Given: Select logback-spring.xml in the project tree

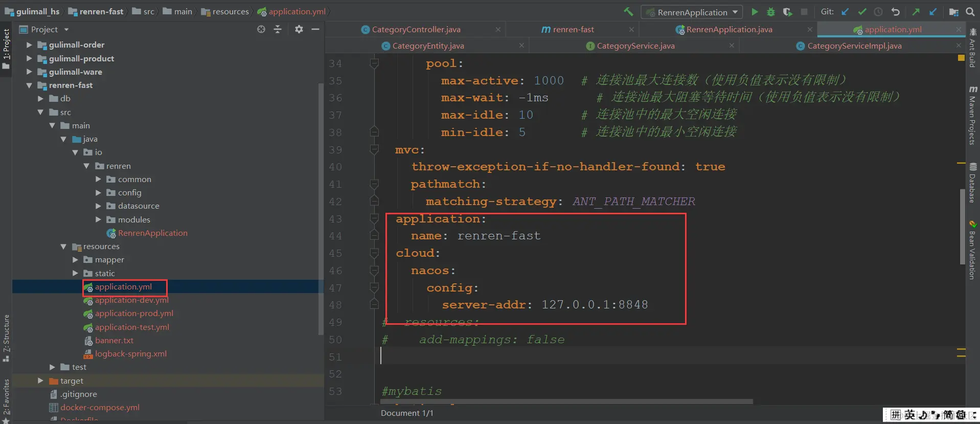Looking at the screenshot, I should coord(125,354).
